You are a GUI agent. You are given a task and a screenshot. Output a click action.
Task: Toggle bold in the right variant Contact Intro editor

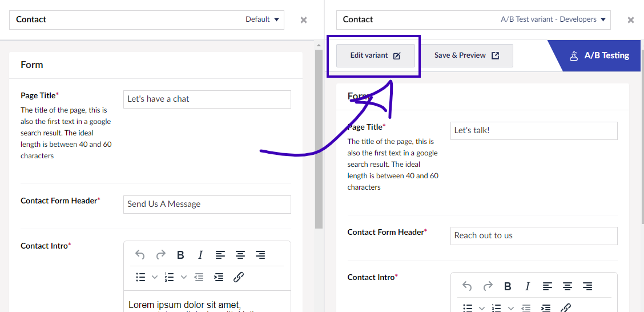(x=508, y=286)
